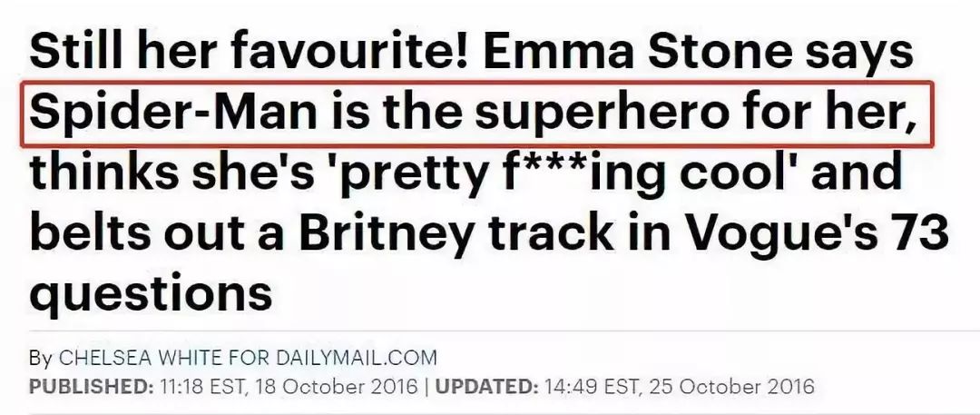This screenshot has width=980, height=415.
Task: Click the final headline word "questions"
Action: click(x=151, y=293)
